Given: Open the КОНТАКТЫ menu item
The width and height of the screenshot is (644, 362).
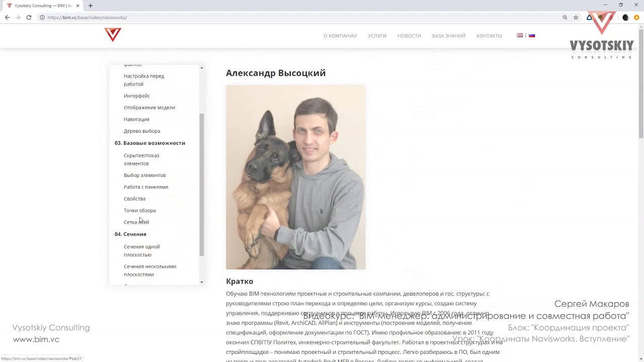Looking at the screenshot, I should (x=489, y=36).
